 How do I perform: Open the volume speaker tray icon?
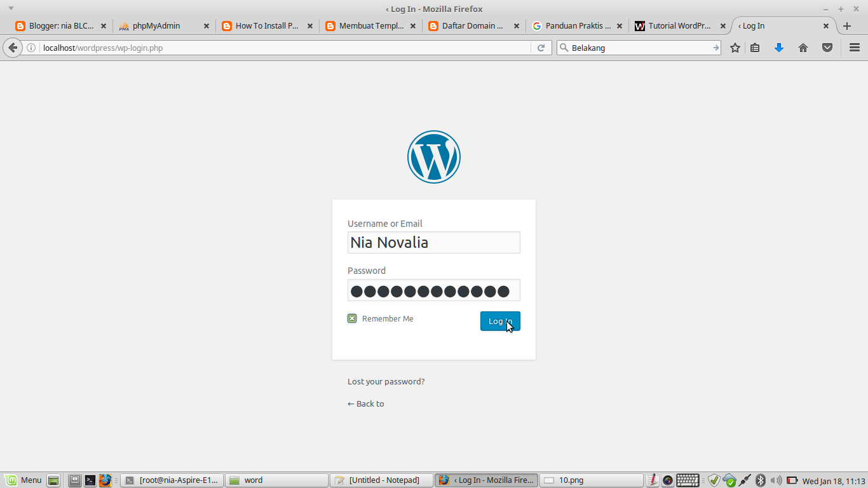pyautogui.click(x=776, y=480)
